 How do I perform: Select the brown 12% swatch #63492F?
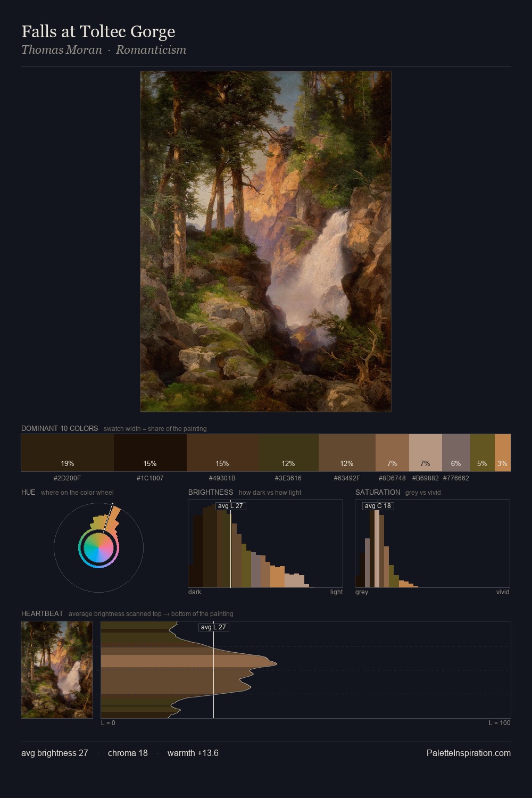347,453
